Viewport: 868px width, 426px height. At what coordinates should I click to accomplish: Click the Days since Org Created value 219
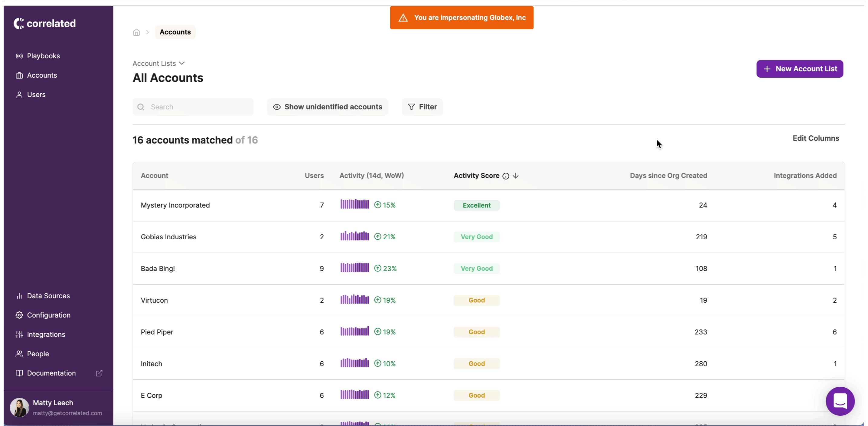click(702, 237)
